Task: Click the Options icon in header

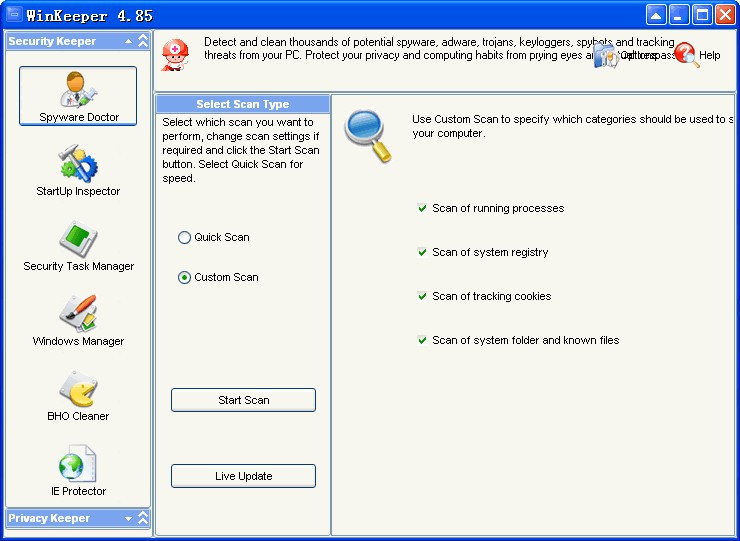Action: tap(606, 55)
